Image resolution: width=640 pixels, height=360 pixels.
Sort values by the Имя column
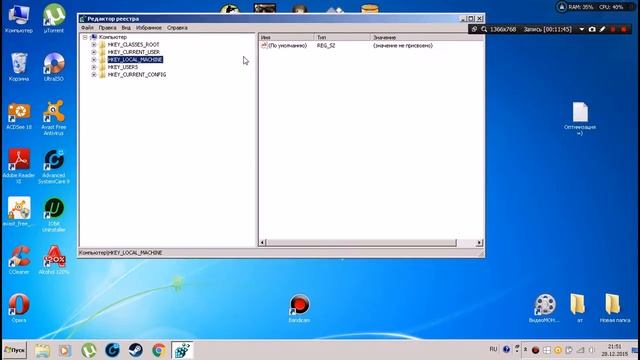click(x=286, y=38)
